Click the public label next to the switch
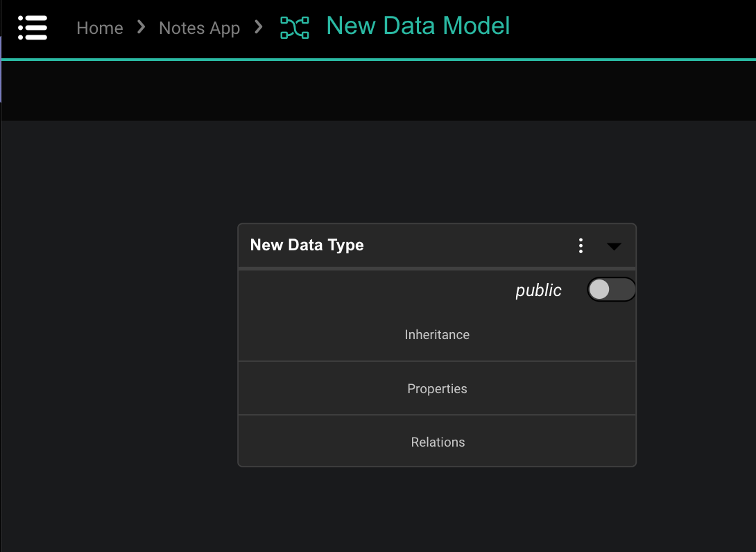This screenshot has height=552, width=756. (538, 290)
